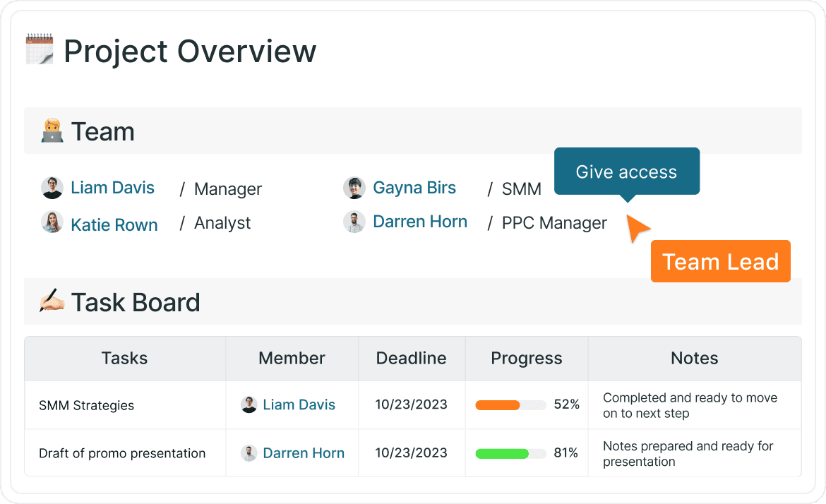Click the Give access button

[627, 172]
